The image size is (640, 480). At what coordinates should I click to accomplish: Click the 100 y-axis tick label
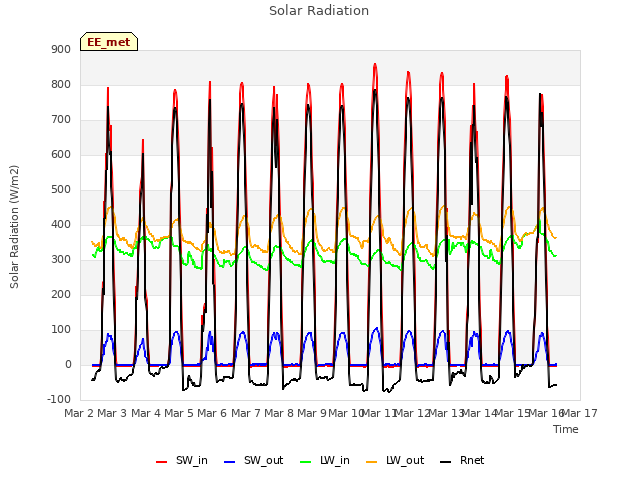61,329
